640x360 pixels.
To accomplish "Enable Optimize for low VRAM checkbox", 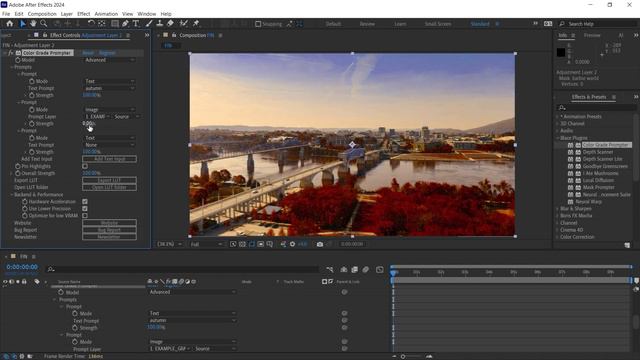I will (x=85, y=216).
